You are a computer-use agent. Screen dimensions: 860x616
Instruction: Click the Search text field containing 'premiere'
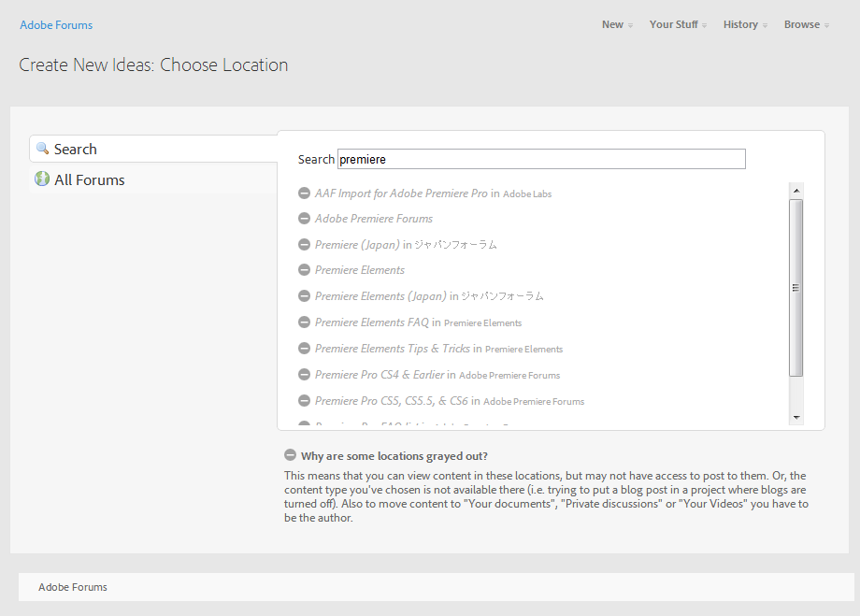point(541,159)
